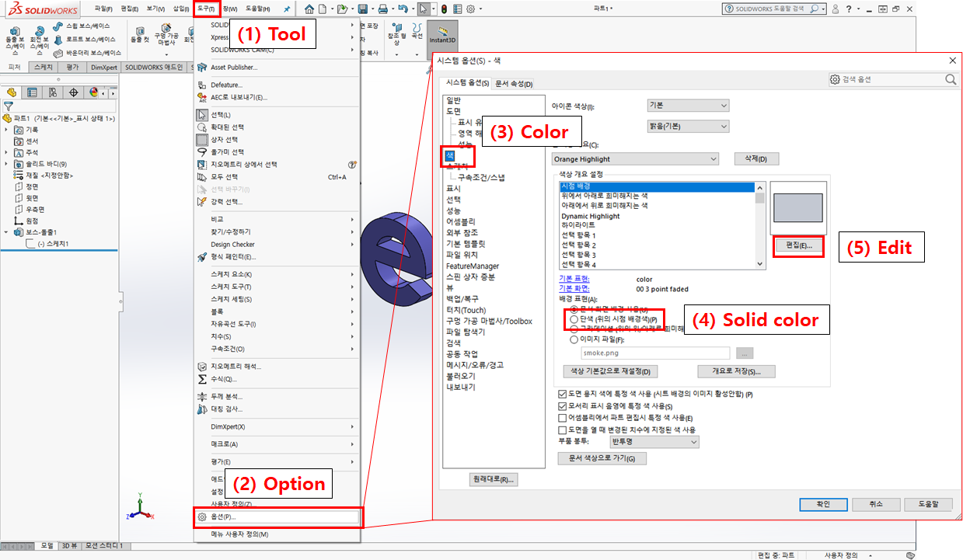The height and width of the screenshot is (560, 963).
Task: Toggle 어셈블리에서 파트 편집시 특정 색 사용 checkbox
Action: tap(563, 418)
